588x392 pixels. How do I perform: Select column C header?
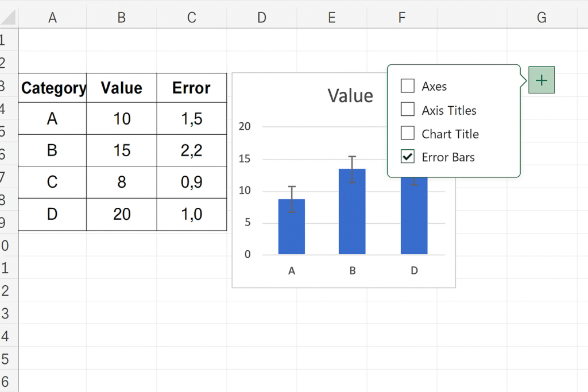pyautogui.click(x=192, y=17)
